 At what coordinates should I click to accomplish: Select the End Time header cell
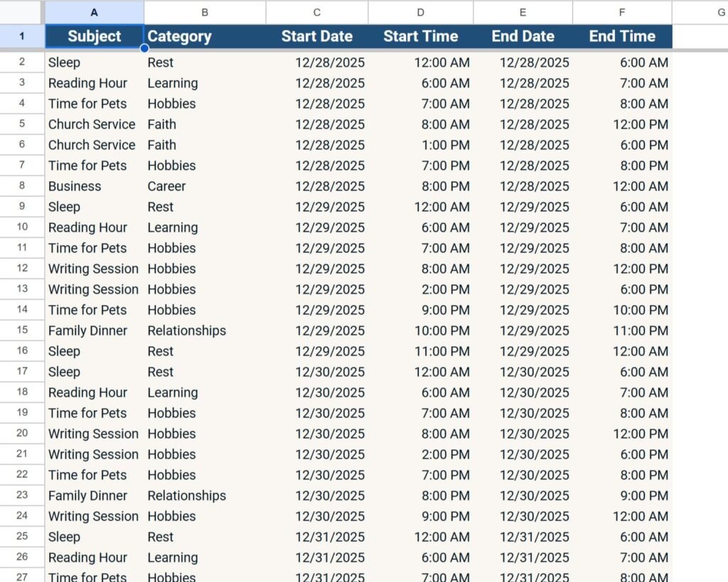622,36
